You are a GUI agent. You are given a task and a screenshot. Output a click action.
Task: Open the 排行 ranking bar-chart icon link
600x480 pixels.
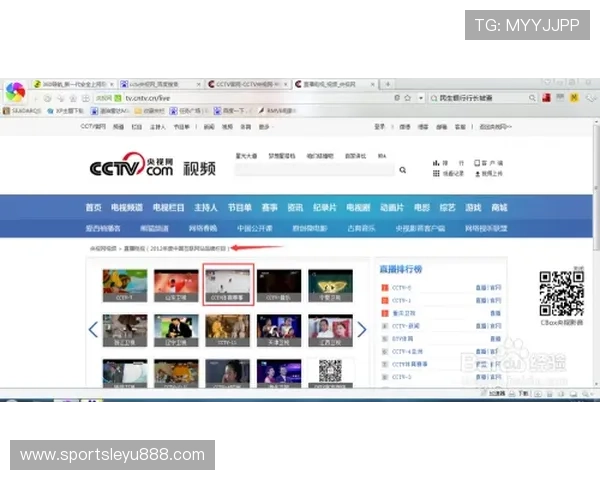pyautogui.click(x=448, y=163)
